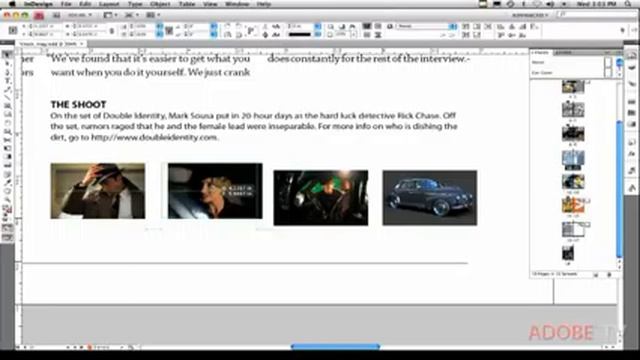This screenshot has height=360, width=640.
Task: Click the delete page trash icon in Pages panel
Action: click(x=609, y=275)
